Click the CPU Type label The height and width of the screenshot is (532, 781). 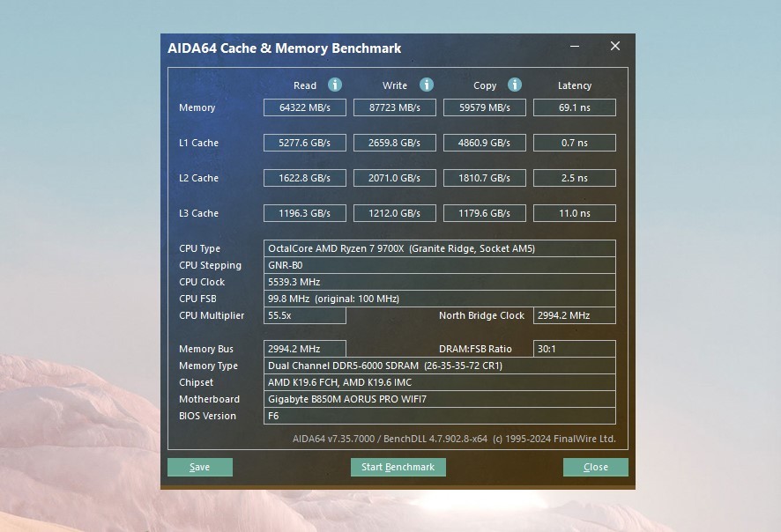[200, 248]
